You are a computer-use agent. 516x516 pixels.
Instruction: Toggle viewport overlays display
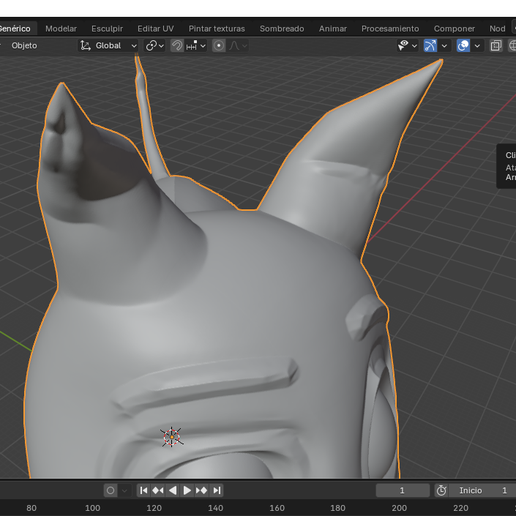(463, 46)
